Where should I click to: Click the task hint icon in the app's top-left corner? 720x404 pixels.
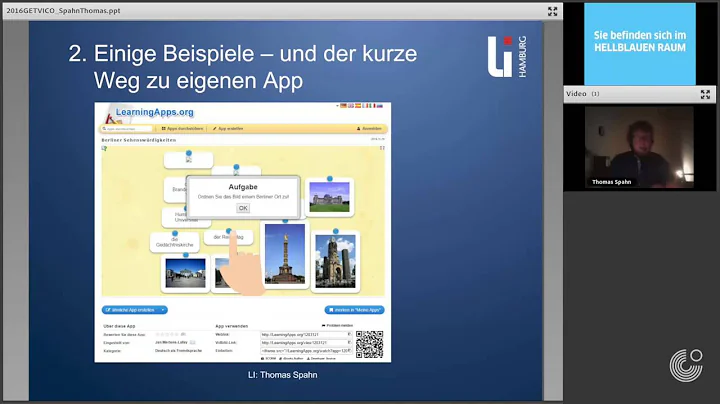[104, 148]
